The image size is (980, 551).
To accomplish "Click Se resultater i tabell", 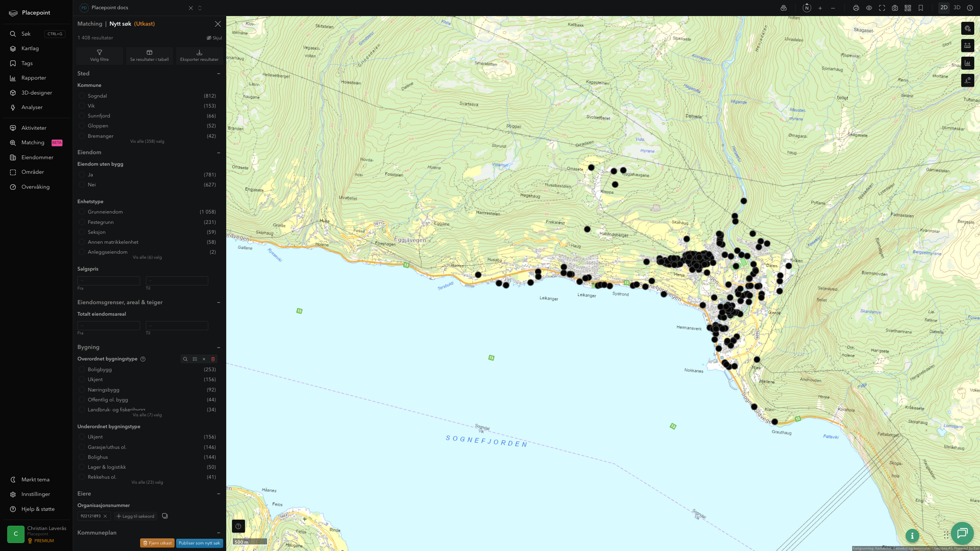I will [149, 55].
